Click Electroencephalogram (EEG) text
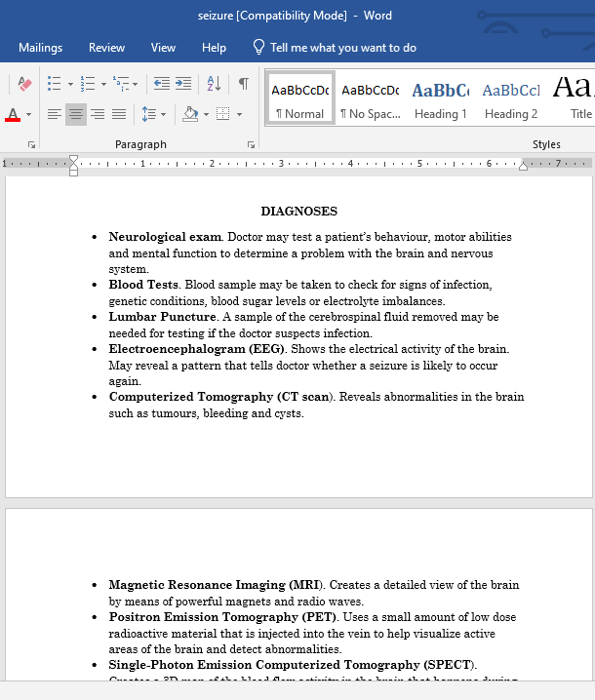 point(197,349)
